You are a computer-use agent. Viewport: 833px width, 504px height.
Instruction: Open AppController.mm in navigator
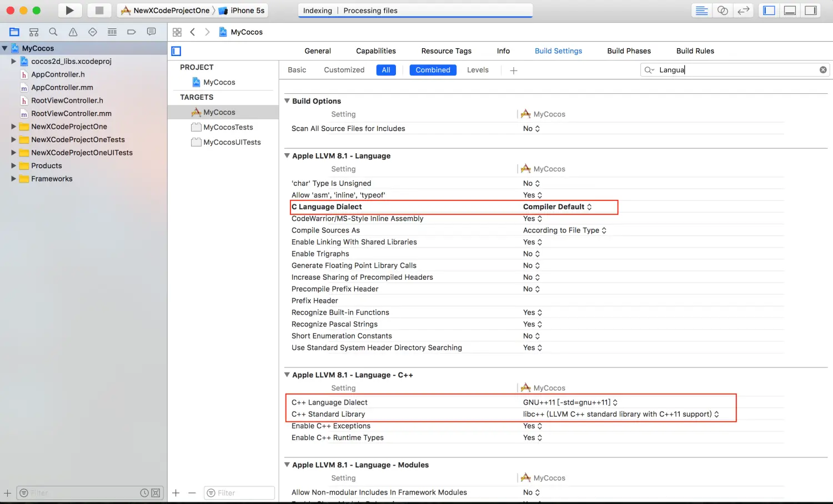(x=62, y=88)
